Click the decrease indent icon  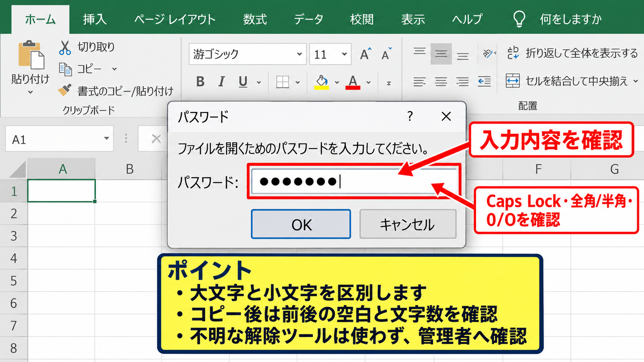point(484,82)
